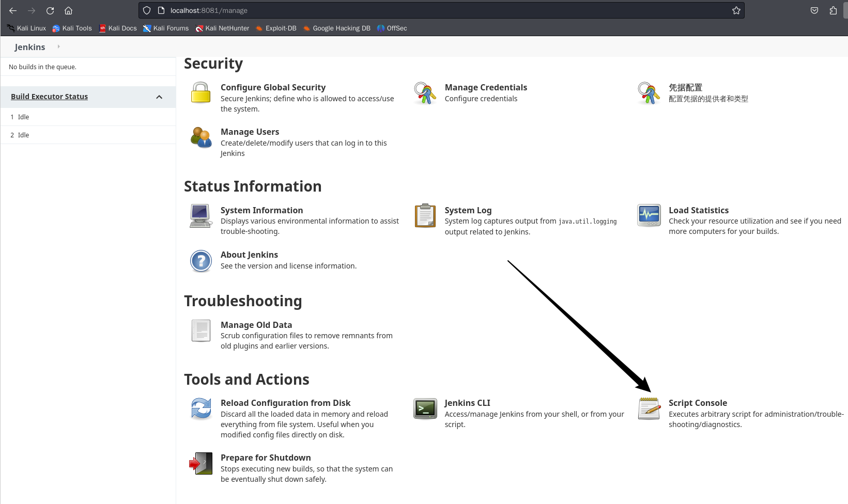The image size is (848, 504).
Task: Click the System Information computer icon
Action: pyautogui.click(x=201, y=216)
